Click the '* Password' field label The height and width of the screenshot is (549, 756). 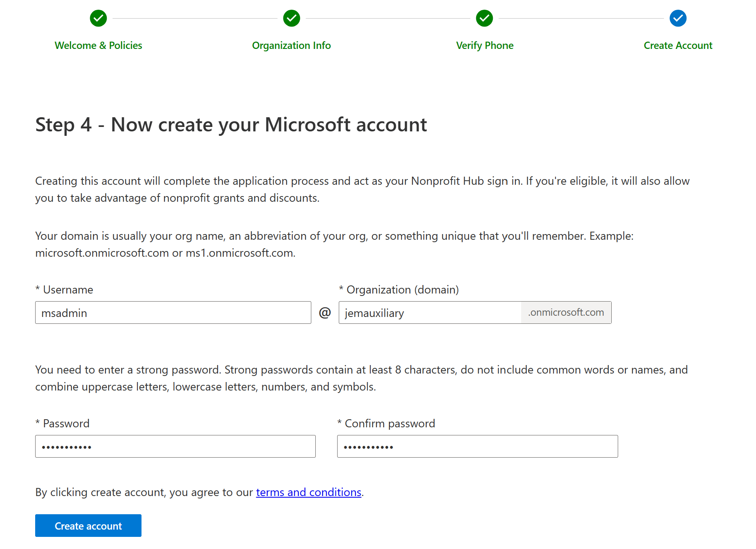coord(62,423)
